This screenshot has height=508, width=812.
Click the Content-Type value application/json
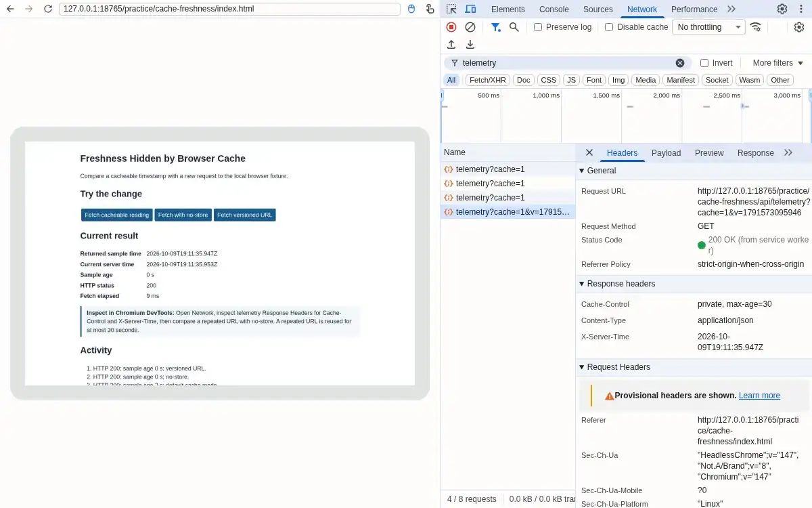click(725, 320)
